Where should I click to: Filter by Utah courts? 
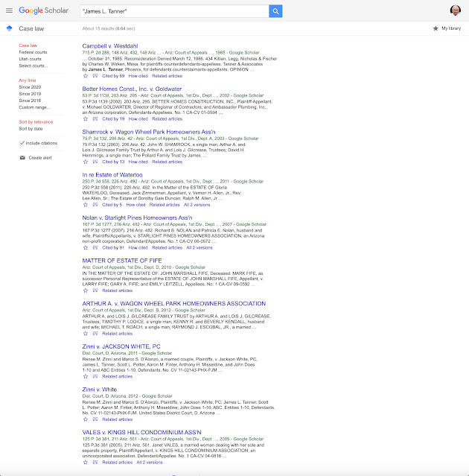coord(30,59)
